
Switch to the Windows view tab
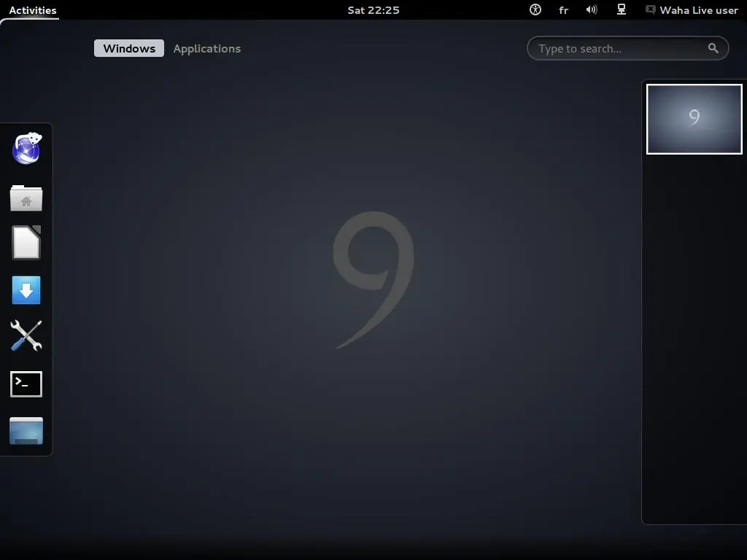pos(129,48)
